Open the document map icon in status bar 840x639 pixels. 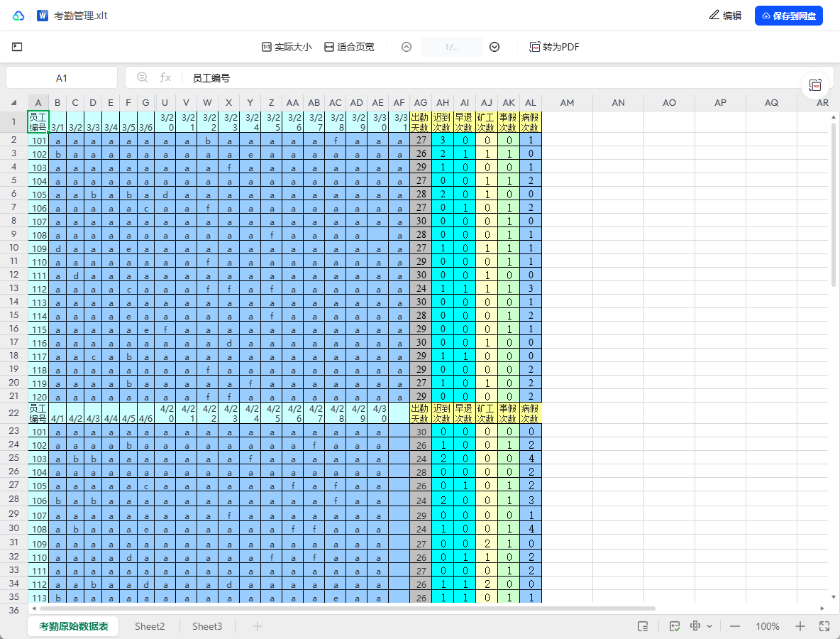pyautogui.click(x=642, y=626)
